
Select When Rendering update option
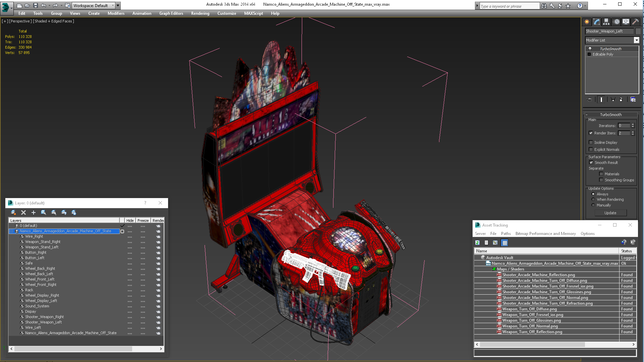pyautogui.click(x=593, y=199)
